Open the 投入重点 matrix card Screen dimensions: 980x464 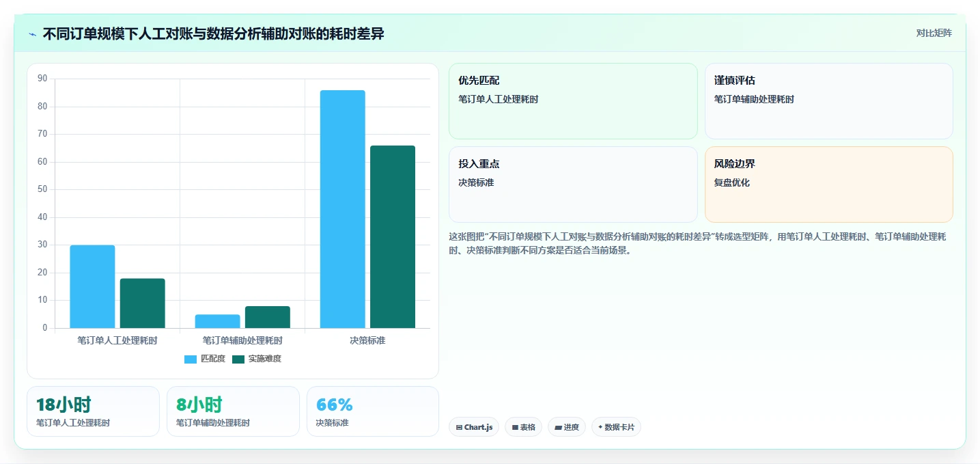pos(573,185)
